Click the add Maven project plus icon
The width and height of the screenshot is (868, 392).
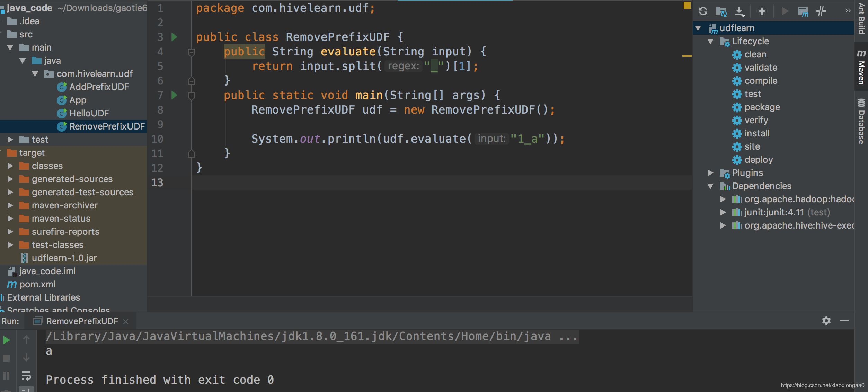pyautogui.click(x=762, y=11)
